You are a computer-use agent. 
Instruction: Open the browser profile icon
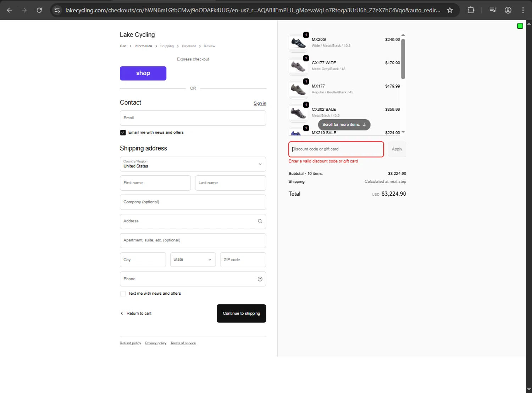pyautogui.click(x=508, y=10)
